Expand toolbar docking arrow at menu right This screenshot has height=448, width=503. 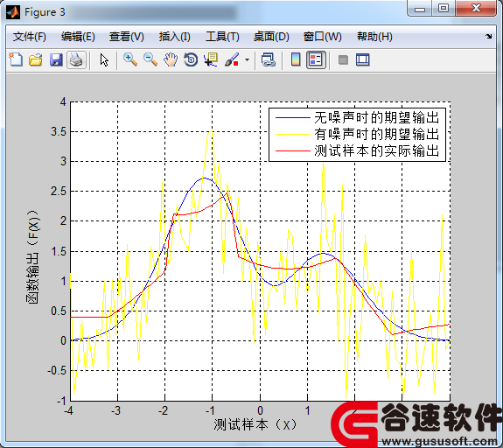coord(488,36)
